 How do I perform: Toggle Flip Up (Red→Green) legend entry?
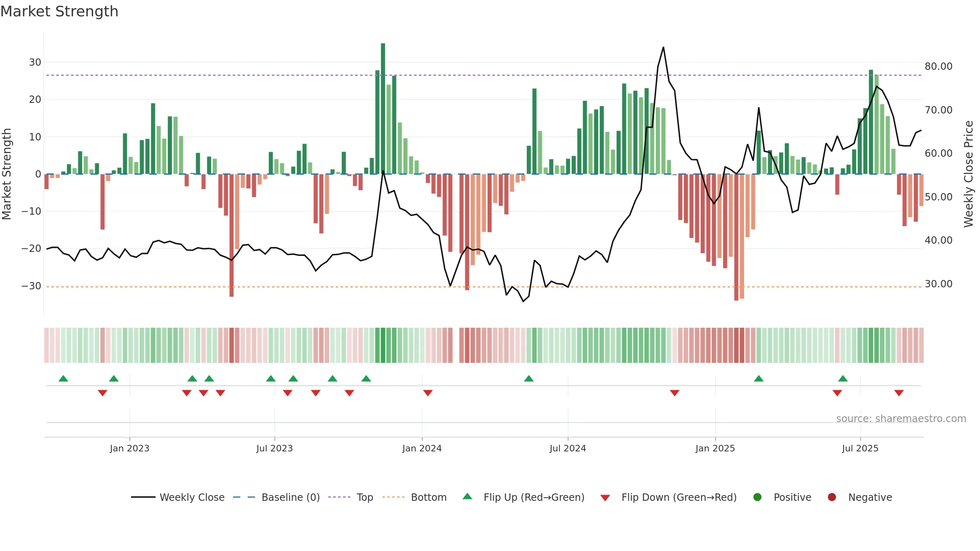(523, 497)
